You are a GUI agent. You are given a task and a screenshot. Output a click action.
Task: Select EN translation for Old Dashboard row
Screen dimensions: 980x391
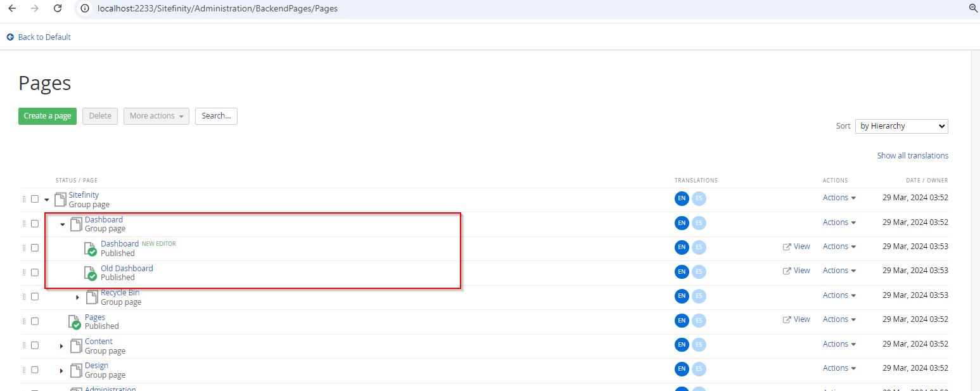(682, 271)
